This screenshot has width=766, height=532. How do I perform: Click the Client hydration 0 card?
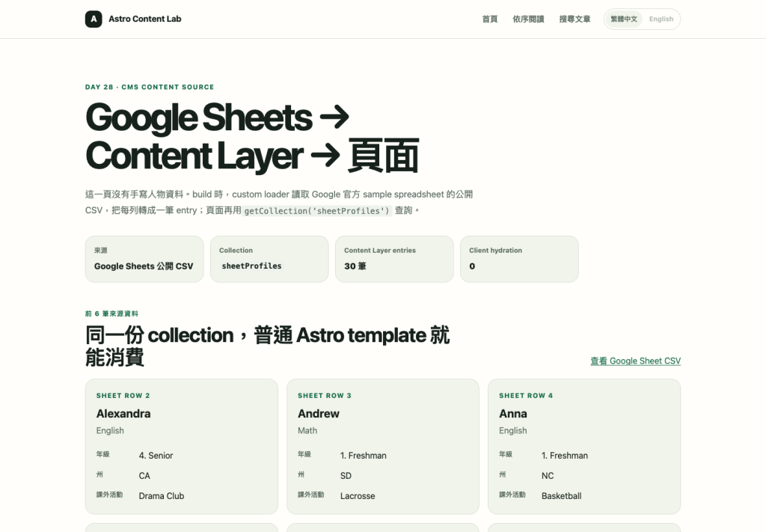coord(519,259)
